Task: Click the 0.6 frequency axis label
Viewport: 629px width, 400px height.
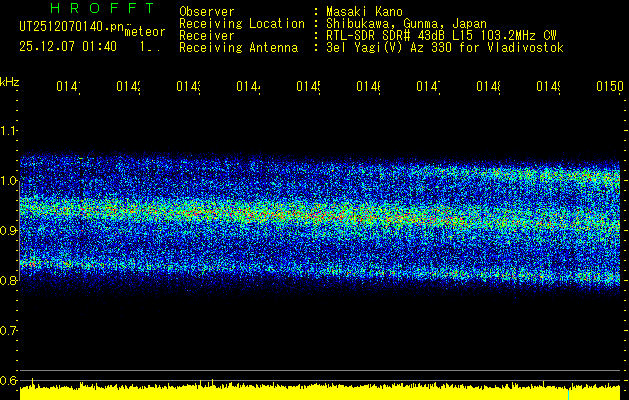Action: tap(10, 381)
